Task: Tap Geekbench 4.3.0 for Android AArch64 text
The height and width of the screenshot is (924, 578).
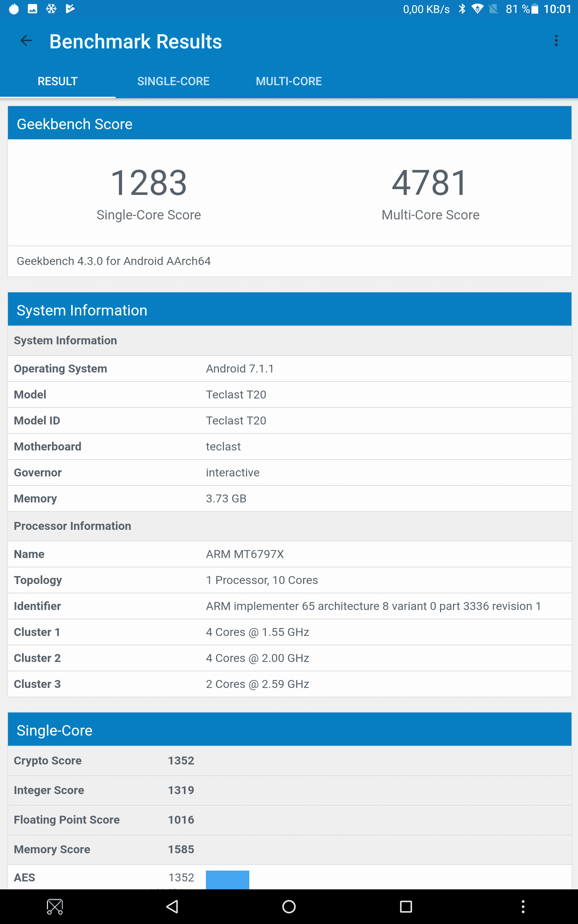Action: (113, 261)
